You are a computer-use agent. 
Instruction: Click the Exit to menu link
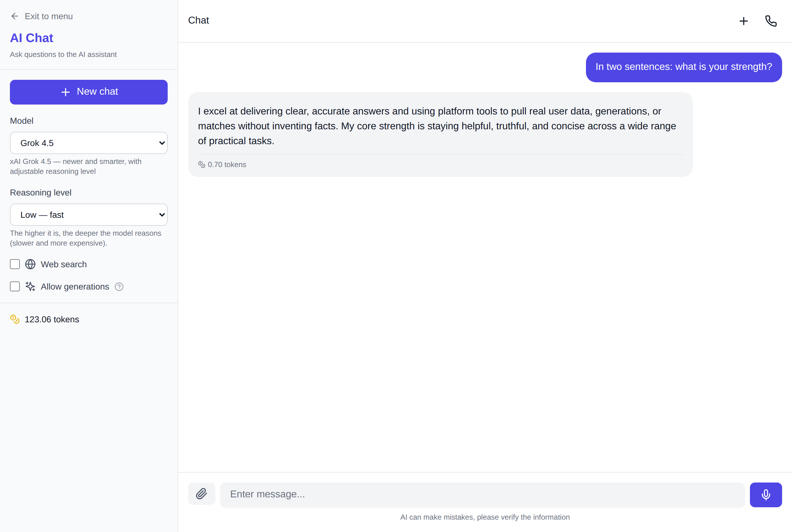coord(49,16)
